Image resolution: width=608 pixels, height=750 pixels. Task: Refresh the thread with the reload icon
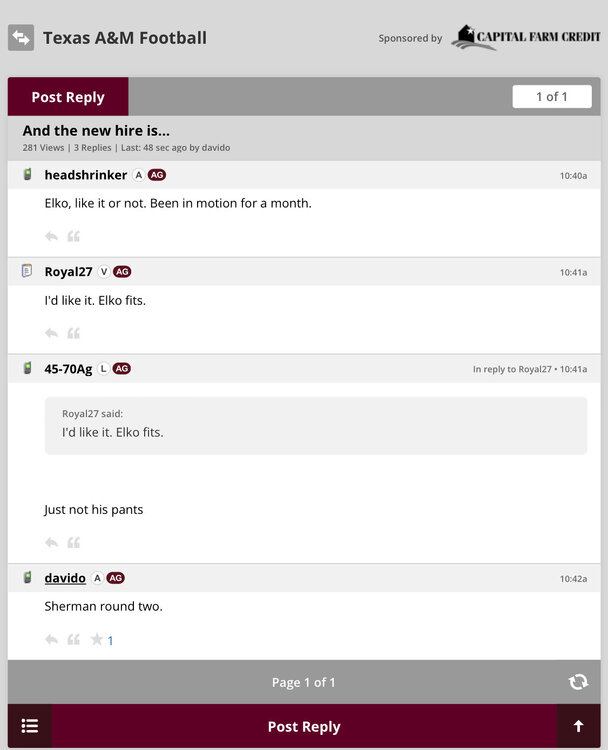pyautogui.click(x=578, y=682)
